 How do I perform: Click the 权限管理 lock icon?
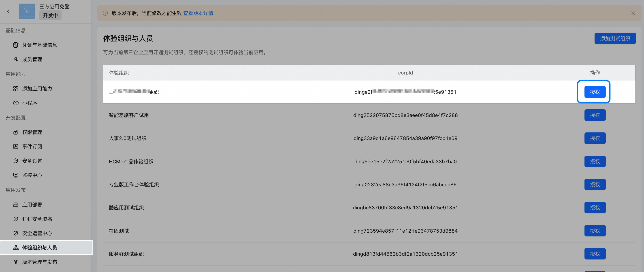16,132
